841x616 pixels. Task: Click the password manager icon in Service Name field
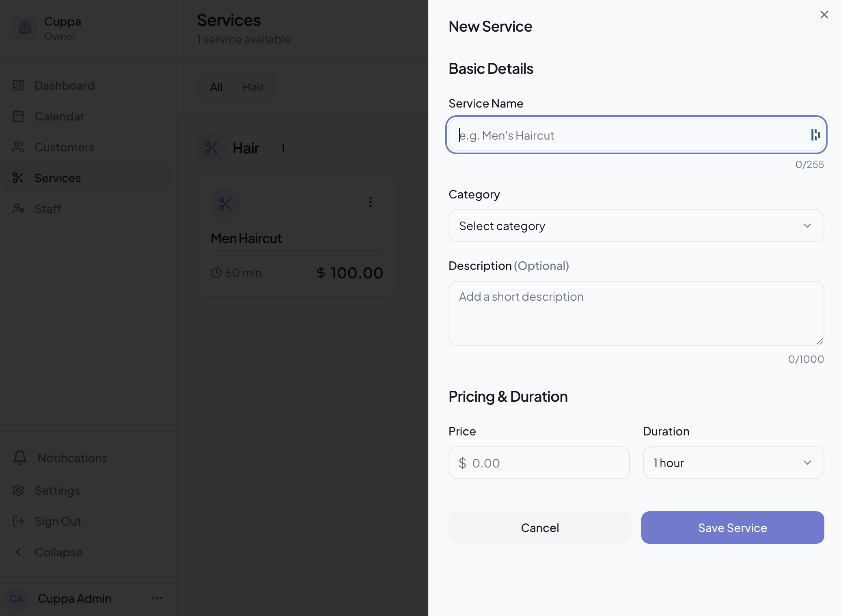[x=815, y=135]
